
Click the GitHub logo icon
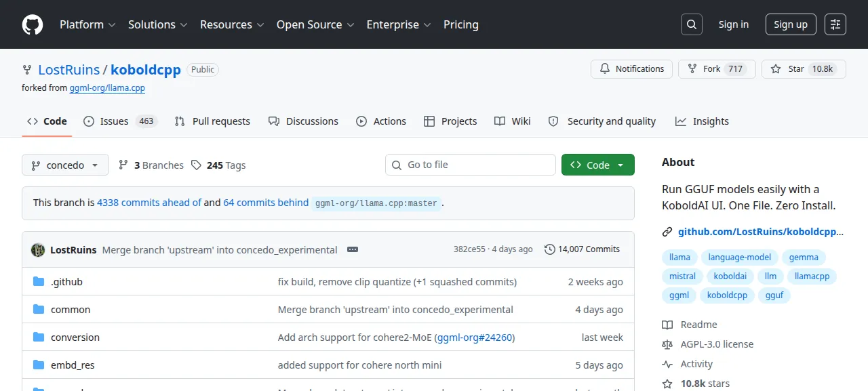[32, 24]
